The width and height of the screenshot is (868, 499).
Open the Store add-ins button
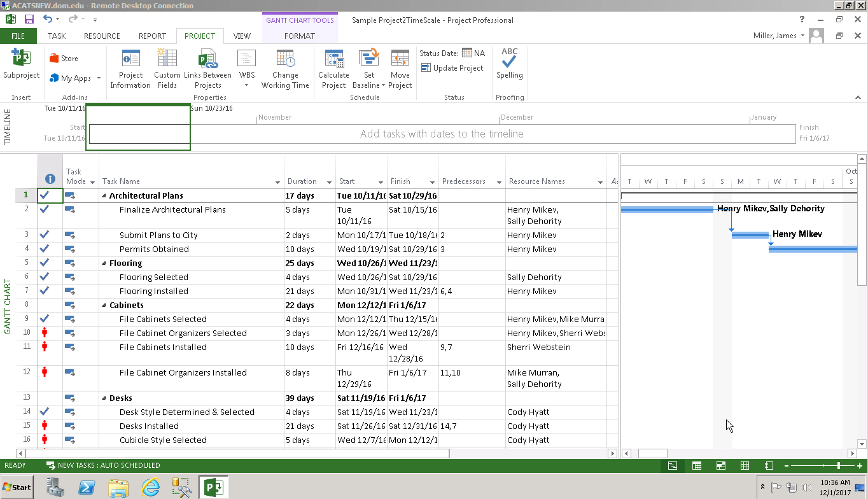click(64, 59)
